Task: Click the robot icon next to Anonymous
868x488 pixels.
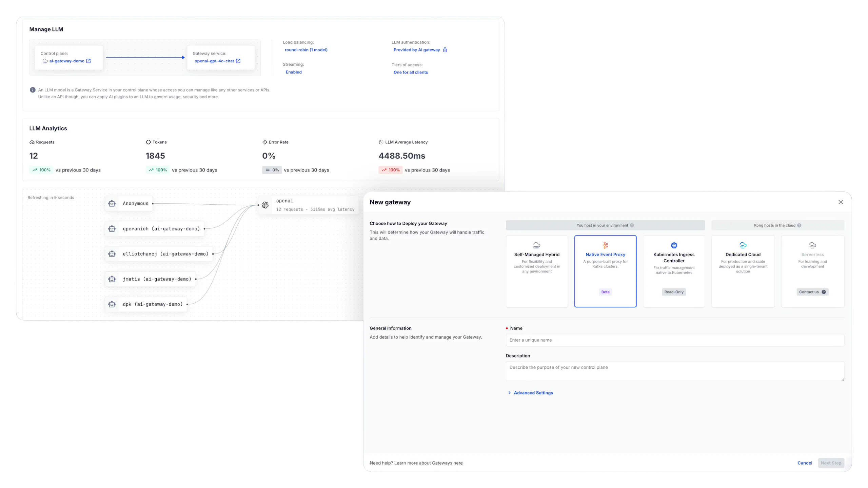Action: [112, 204]
